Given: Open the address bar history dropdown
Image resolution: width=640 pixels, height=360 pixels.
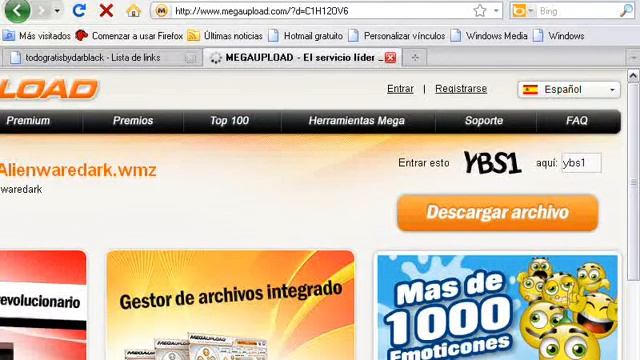Looking at the screenshot, I should (496, 11).
